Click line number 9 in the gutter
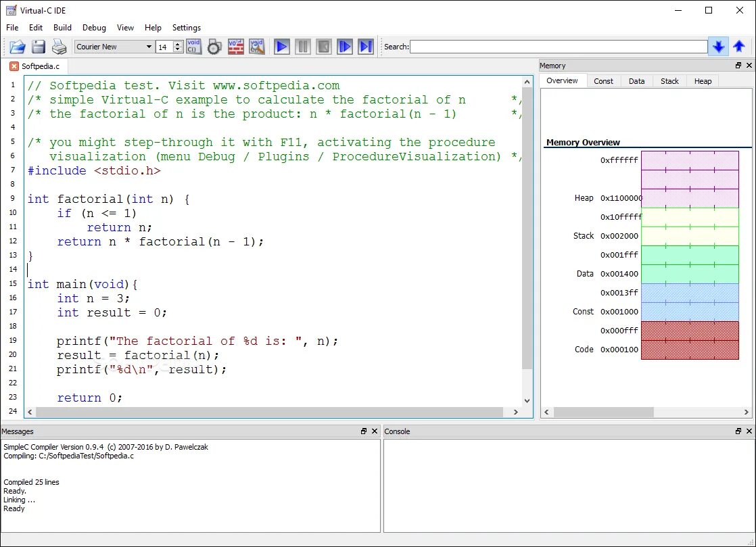Viewport: 756px width, 547px height. pyautogui.click(x=13, y=198)
